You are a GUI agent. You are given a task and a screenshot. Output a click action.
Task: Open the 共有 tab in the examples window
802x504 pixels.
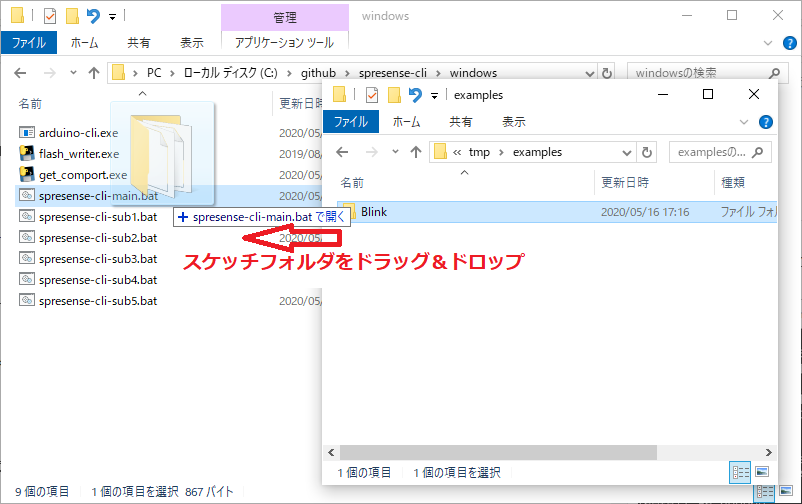pyautogui.click(x=461, y=122)
